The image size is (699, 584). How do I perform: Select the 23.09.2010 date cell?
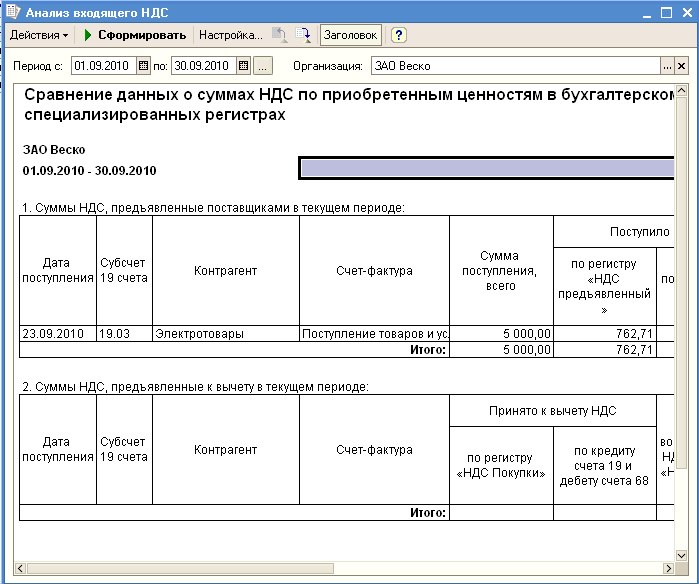tap(58, 333)
